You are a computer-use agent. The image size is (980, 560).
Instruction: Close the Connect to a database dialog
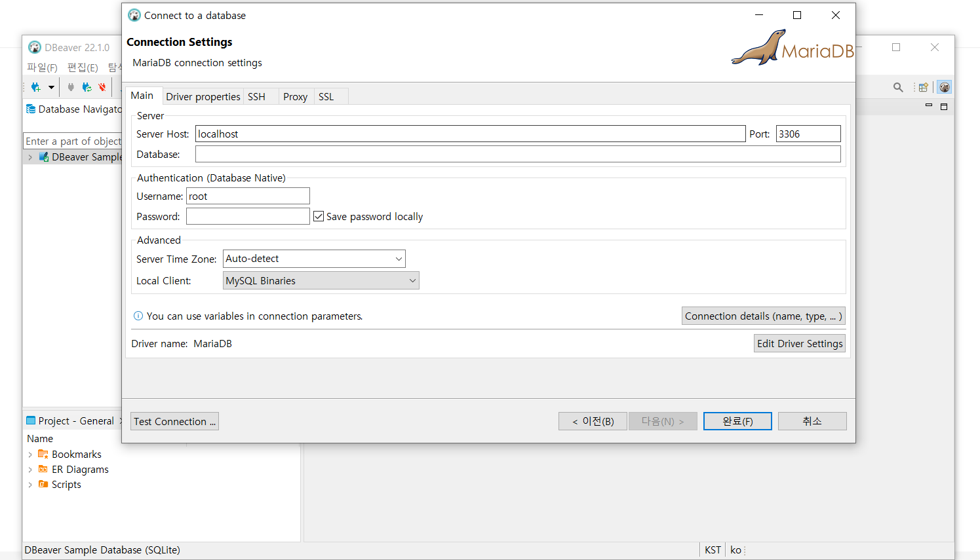(x=836, y=15)
